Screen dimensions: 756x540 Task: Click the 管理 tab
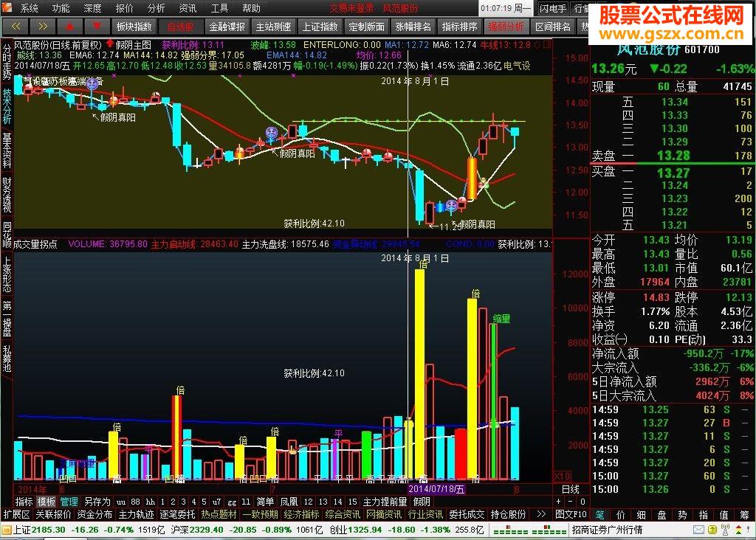pyautogui.click(x=69, y=502)
